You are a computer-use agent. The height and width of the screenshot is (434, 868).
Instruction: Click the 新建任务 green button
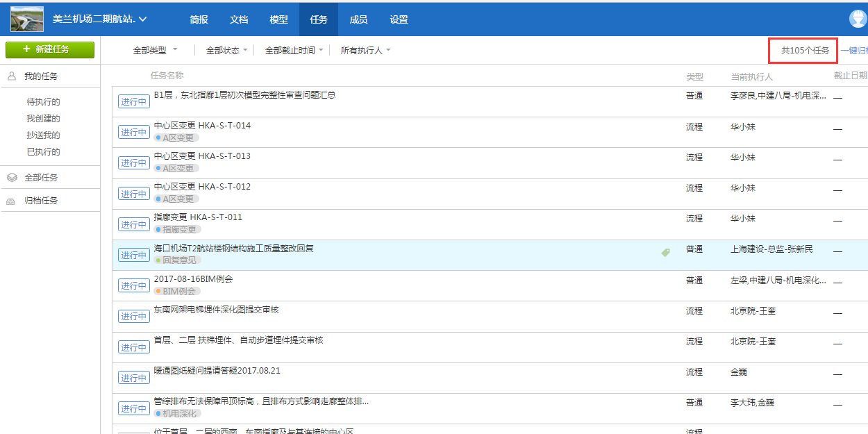coord(50,49)
